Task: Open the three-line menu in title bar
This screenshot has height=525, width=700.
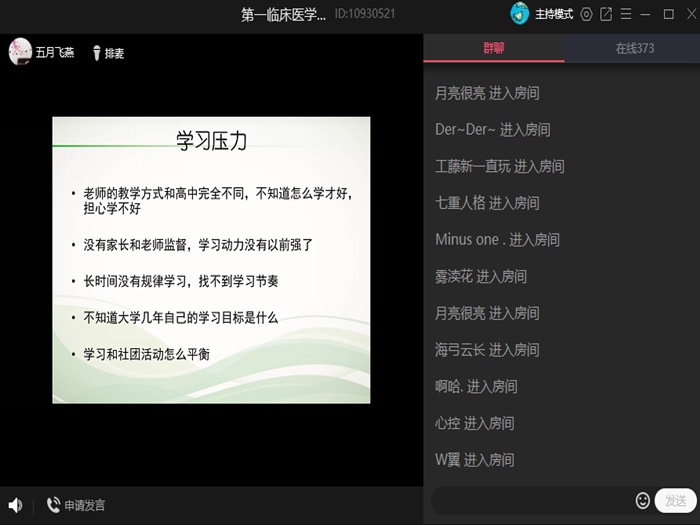Action: click(x=625, y=14)
